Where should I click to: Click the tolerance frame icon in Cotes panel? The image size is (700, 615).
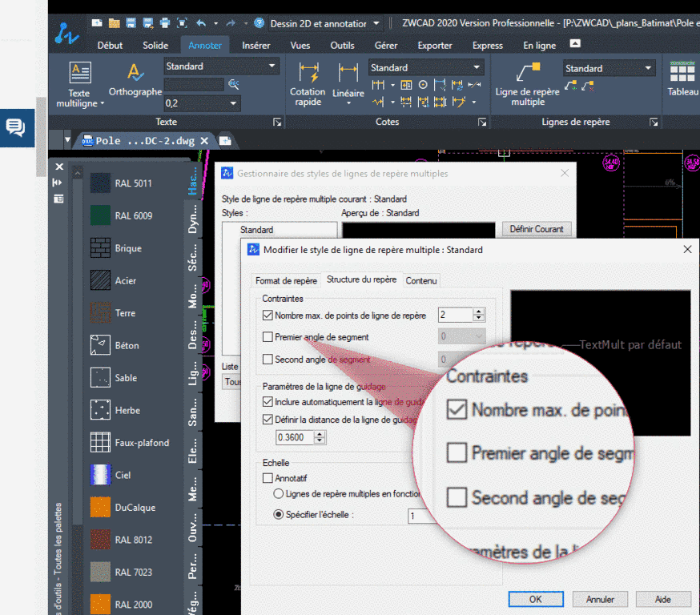pyautogui.click(x=406, y=85)
